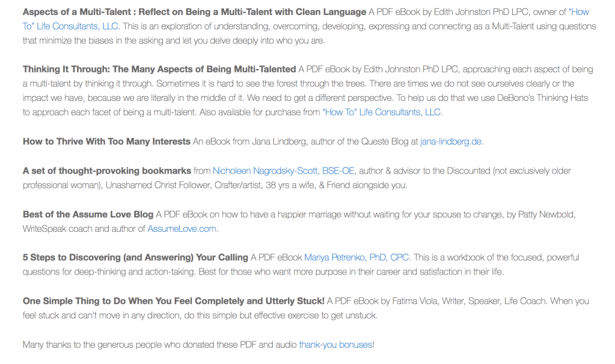This screenshot has width=615, height=364.
Task: Visit the jana-lindberg.de link
Action: tap(451, 142)
